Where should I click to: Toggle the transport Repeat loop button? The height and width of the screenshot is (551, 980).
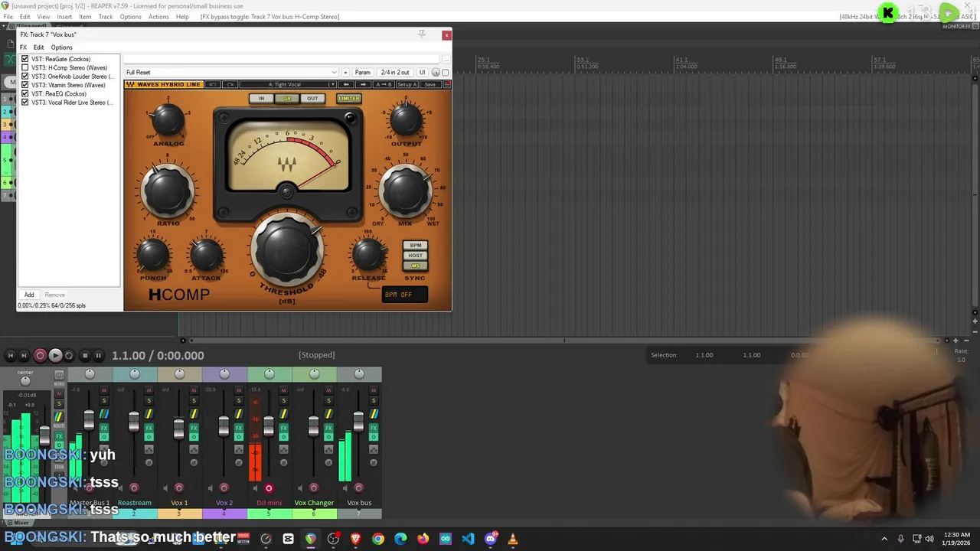point(69,355)
